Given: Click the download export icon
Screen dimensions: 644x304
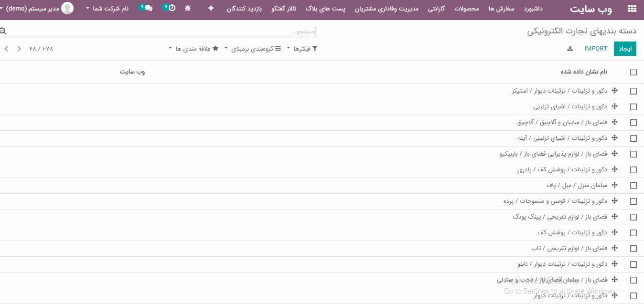Looking at the screenshot, I should tap(570, 49).
